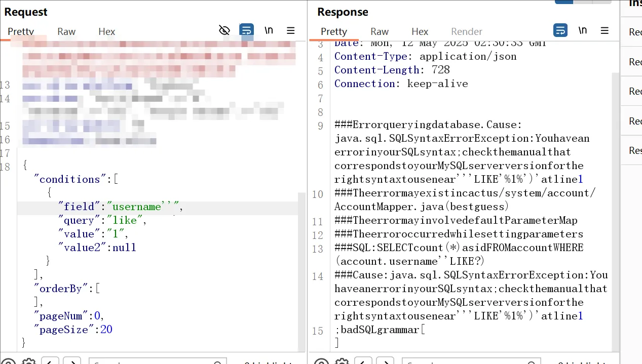Screen dimensions: 642x364
Task: Click the (account.username''LIKE?) text
Action: click(x=409, y=261)
